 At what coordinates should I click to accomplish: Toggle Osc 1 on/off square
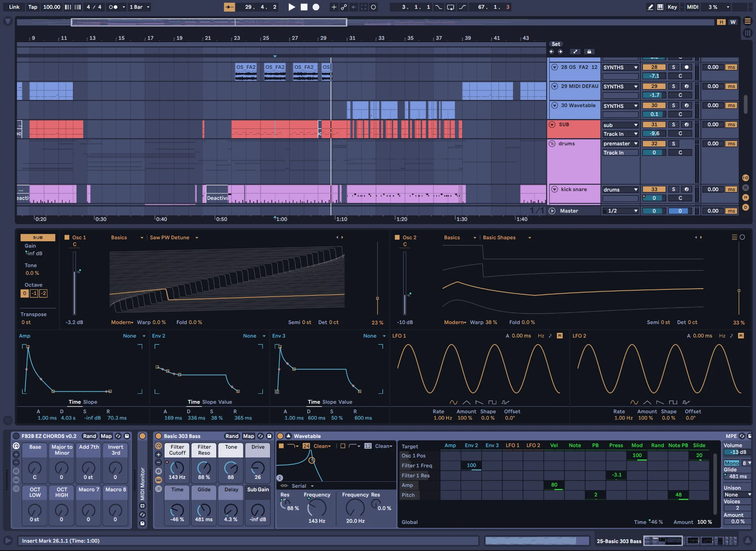pos(67,237)
